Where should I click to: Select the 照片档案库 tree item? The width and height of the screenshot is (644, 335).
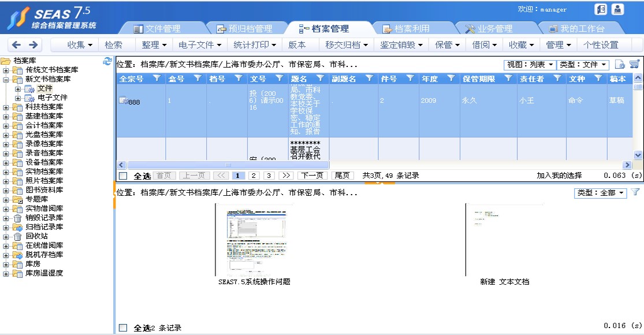[44, 181]
